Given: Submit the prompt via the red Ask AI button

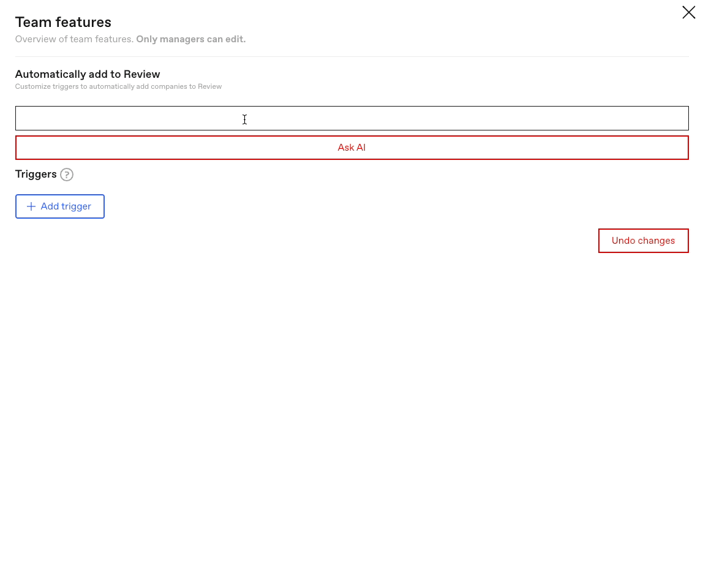Looking at the screenshot, I should click(351, 148).
